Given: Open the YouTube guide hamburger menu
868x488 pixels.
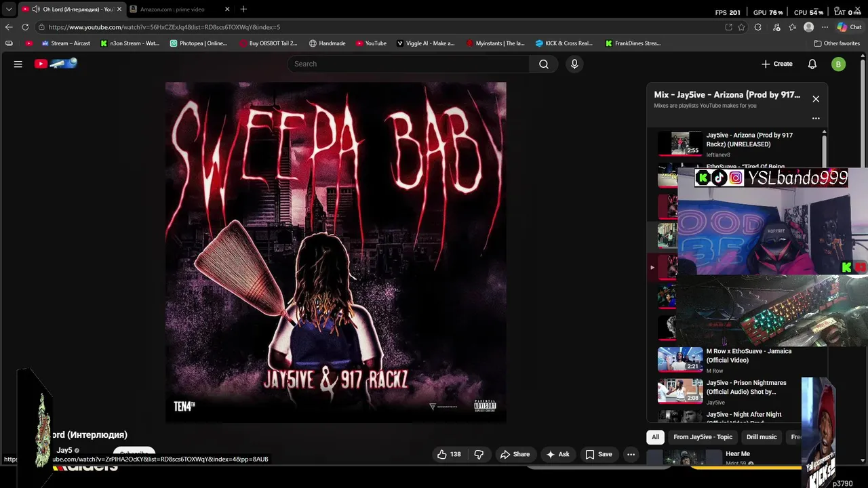Looking at the screenshot, I should 18,64.
